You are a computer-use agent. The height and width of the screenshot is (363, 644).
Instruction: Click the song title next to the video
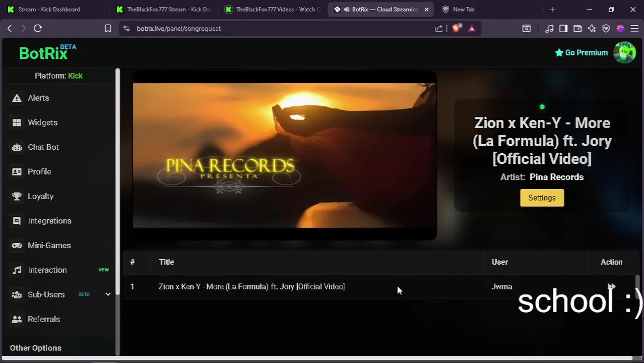pos(542,141)
